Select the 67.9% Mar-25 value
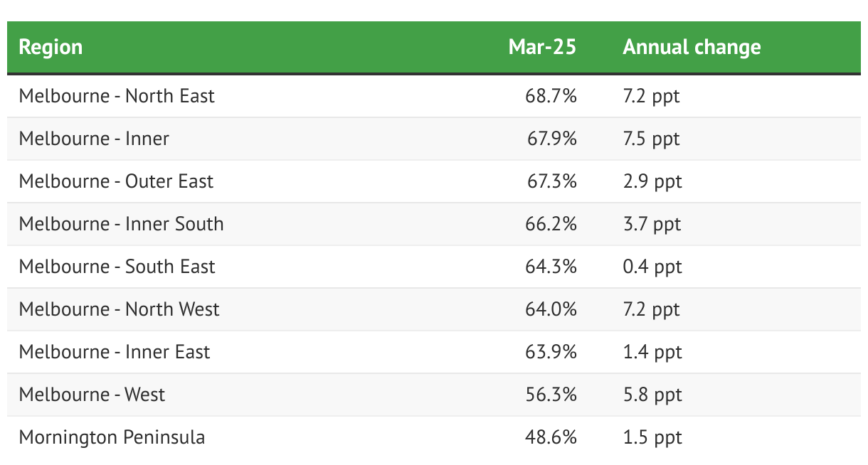 click(551, 139)
